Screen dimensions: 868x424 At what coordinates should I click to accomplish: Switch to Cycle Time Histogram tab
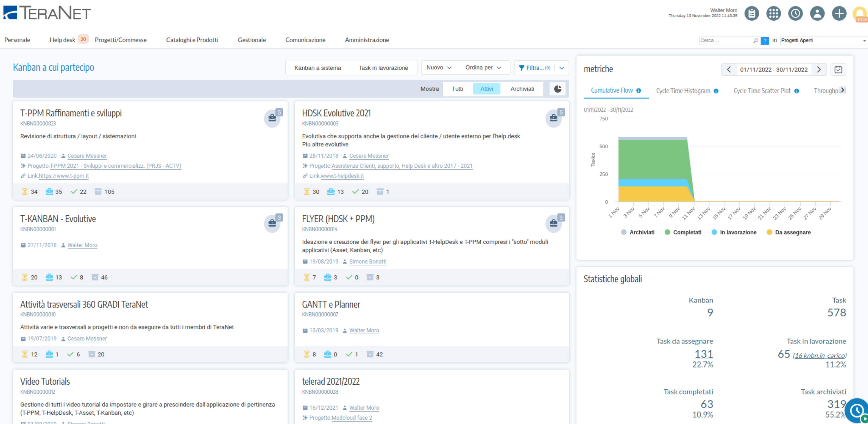683,91
